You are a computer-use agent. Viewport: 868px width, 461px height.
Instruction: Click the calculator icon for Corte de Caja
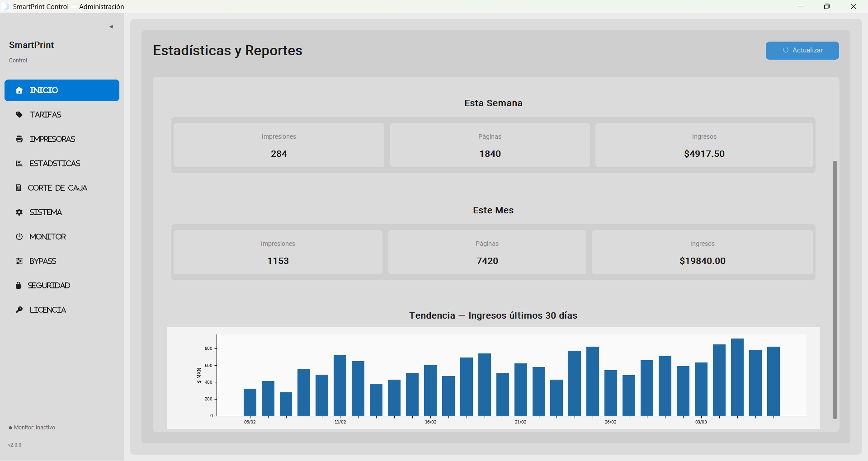pyautogui.click(x=19, y=188)
